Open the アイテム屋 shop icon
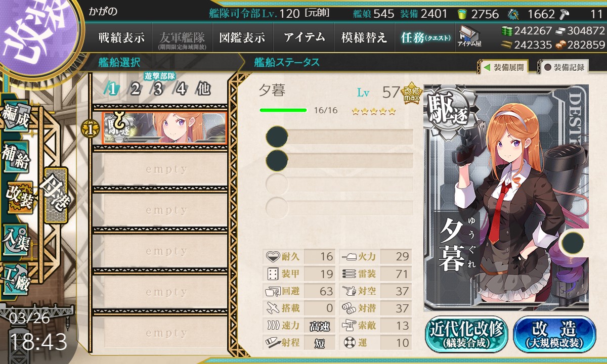Image resolution: width=607 pixels, height=364 pixels. tap(469, 37)
